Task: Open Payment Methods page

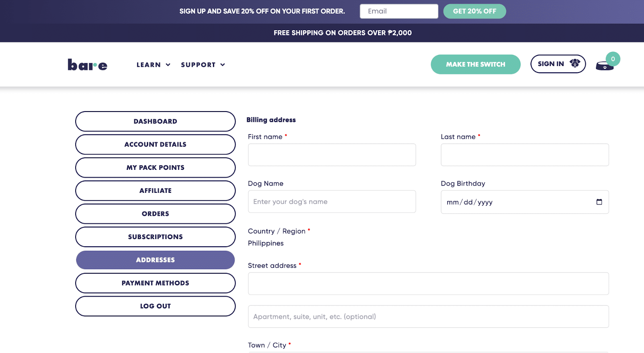Action: 155,283
